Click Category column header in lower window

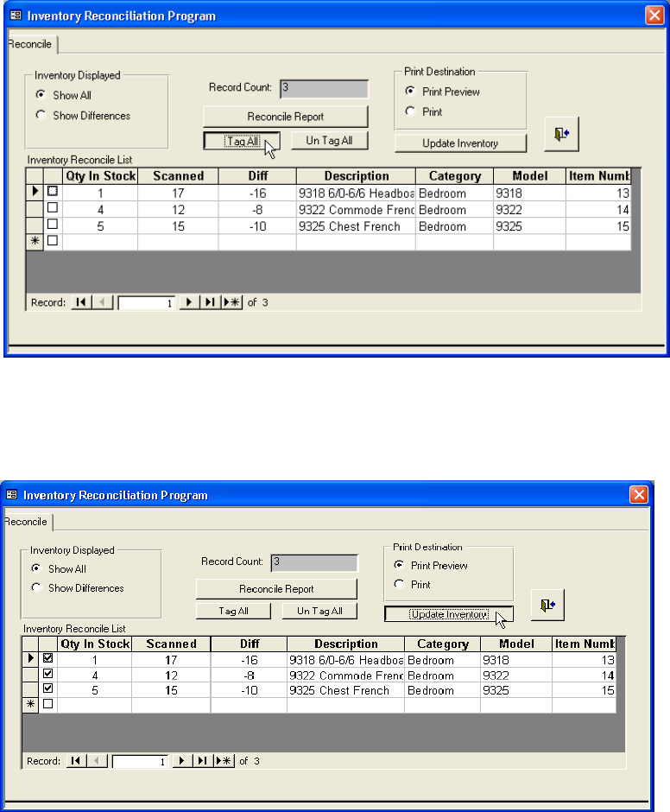tap(443, 644)
